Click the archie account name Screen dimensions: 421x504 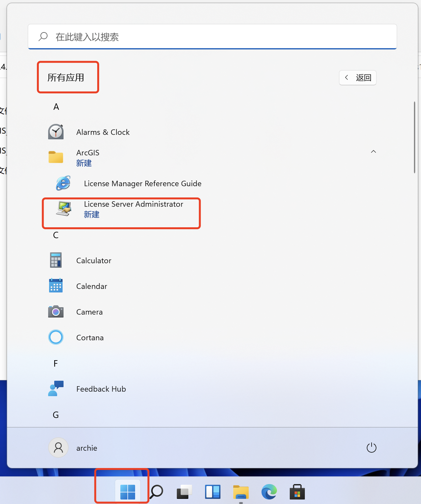coord(87,448)
